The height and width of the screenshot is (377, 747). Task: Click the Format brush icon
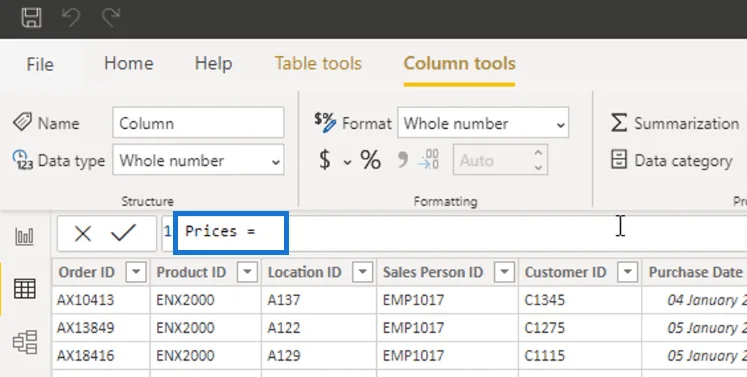click(x=325, y=122)
